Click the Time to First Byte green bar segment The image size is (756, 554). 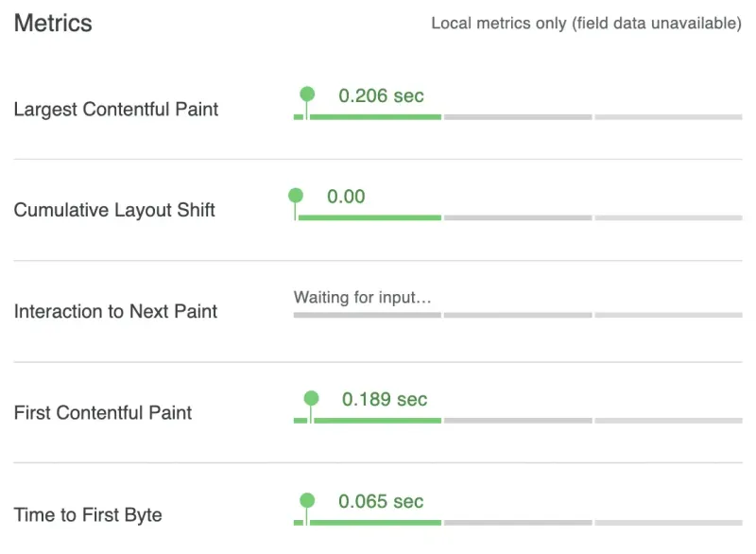click(x=374, y=522)
